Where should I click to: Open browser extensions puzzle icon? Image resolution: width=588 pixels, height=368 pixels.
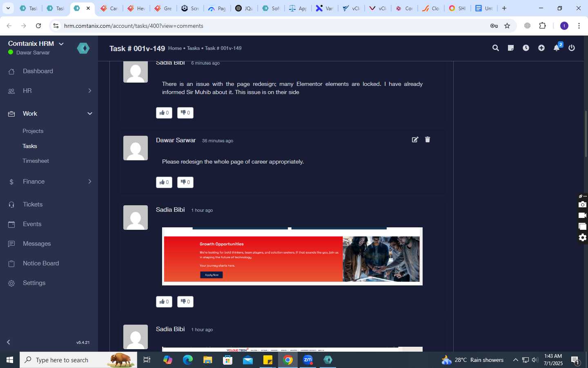542,26
